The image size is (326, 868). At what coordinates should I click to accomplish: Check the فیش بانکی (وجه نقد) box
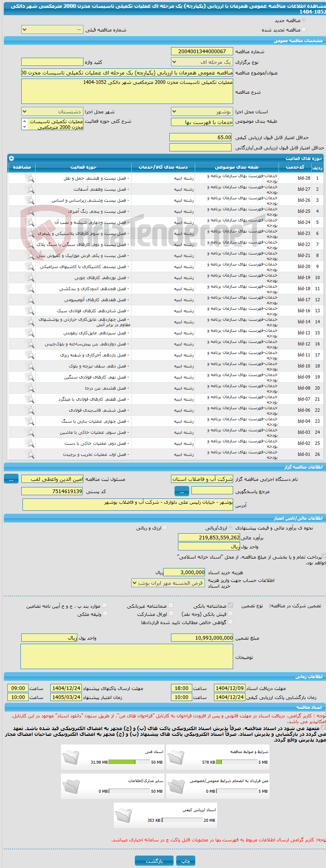click(x=230, y=613)
